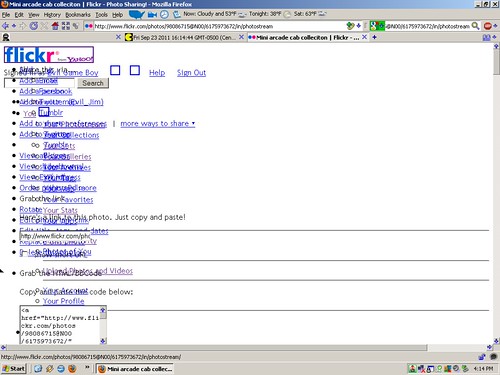Click the first quick launch icon beside Start

(38, 369)
